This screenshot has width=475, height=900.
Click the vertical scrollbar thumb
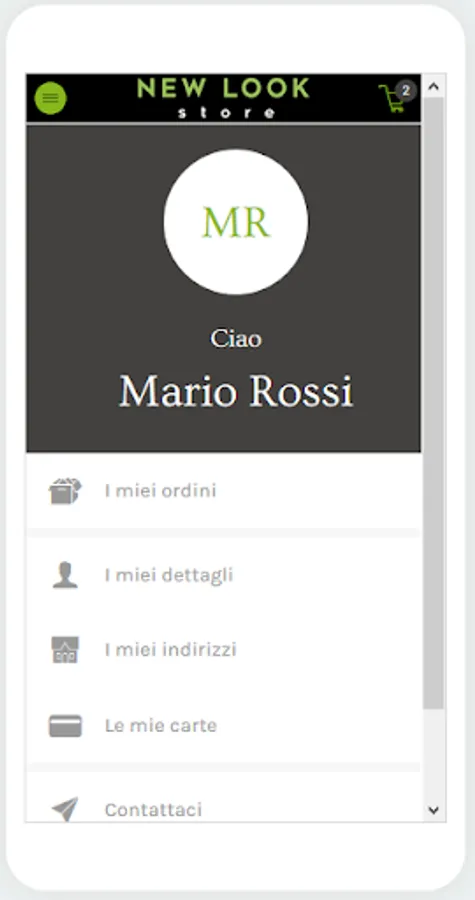pyautogui.click(x=434, y=403)
